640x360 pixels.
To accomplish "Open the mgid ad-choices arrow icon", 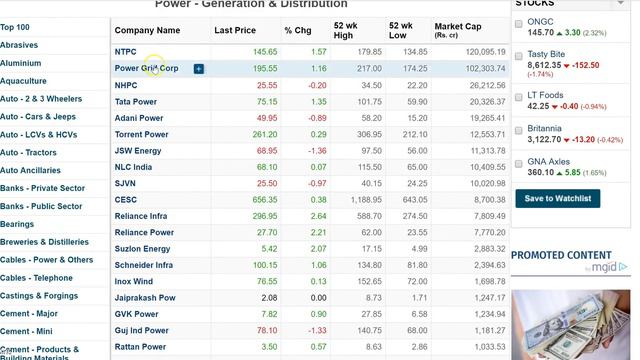I will (x=623, y=267).
